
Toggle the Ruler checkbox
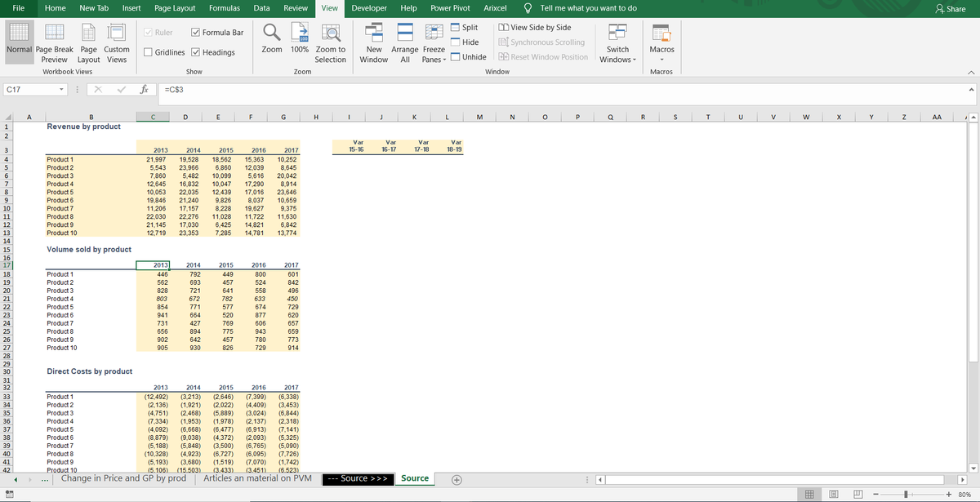coord(158,33)
